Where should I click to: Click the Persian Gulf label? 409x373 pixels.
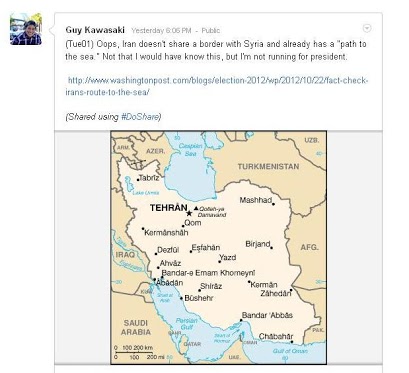(x=187, y=324)
